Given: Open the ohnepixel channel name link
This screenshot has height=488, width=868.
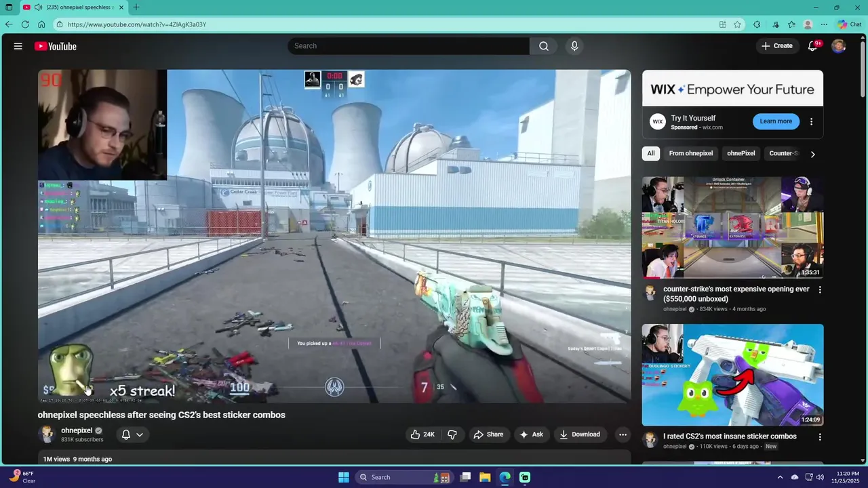Looking at the screenshot, I should pyautogui.click(x=77, y=430).
